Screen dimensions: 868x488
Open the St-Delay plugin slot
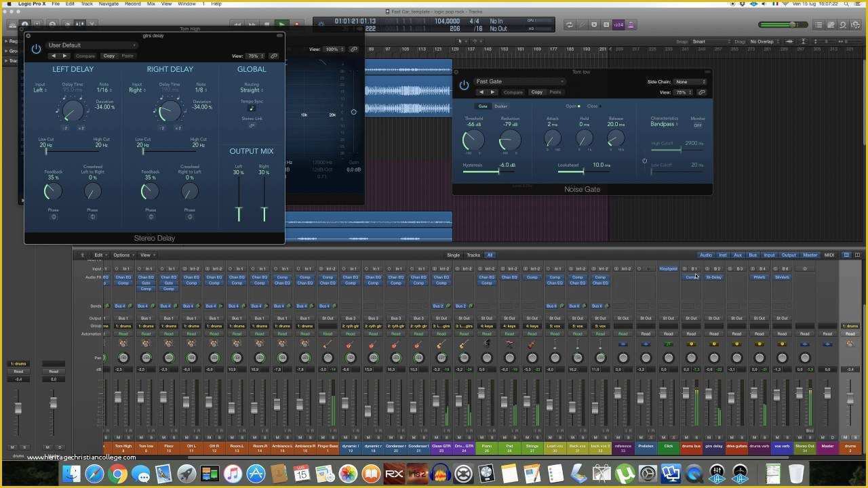[x=713, y=277]
